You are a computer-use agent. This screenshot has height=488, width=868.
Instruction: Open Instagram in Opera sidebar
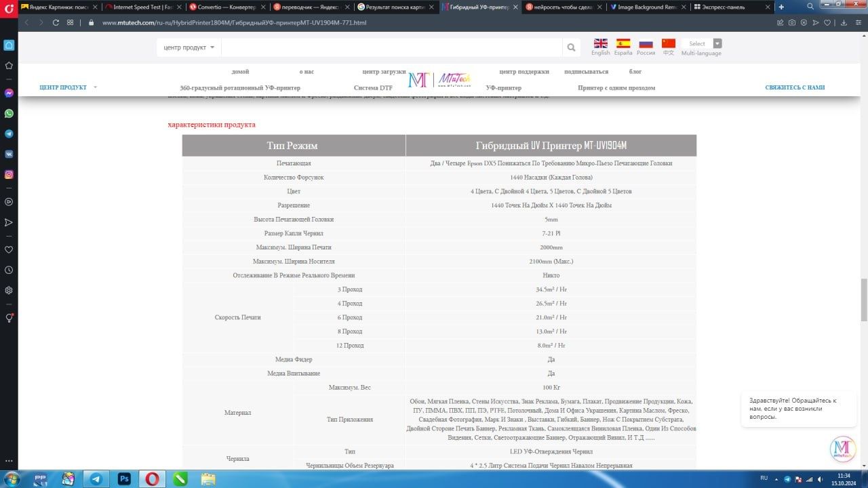pos(9,174)
